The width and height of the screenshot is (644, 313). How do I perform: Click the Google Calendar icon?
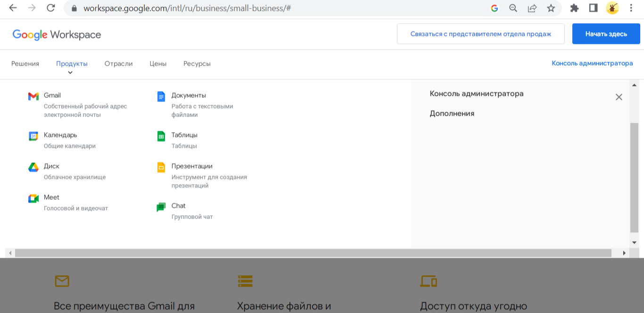click(33, 136)
